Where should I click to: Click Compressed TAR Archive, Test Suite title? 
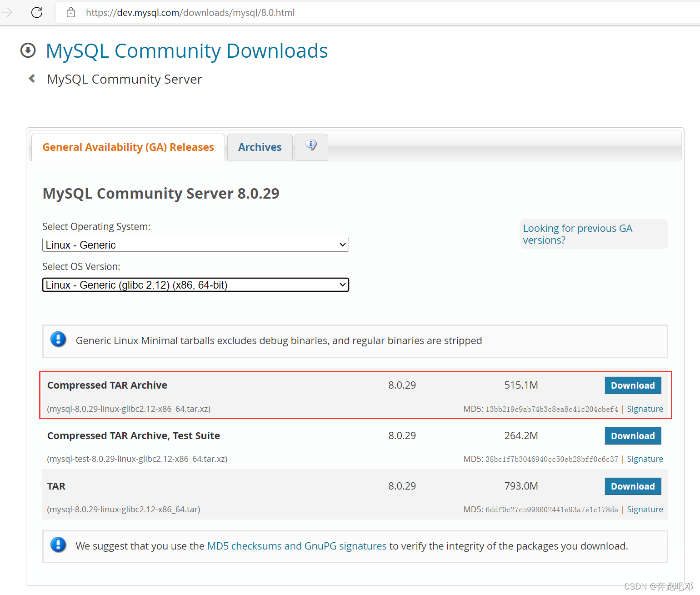tap(134, 435)
